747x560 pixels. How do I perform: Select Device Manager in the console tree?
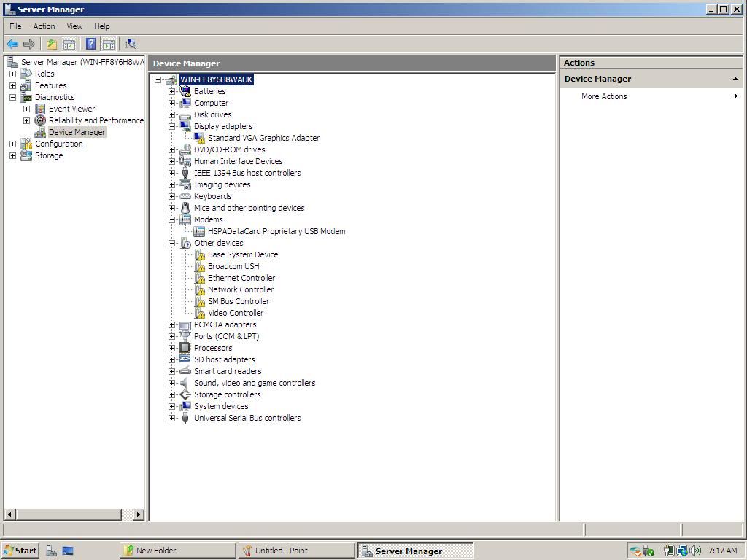click(x=77, y=133)
